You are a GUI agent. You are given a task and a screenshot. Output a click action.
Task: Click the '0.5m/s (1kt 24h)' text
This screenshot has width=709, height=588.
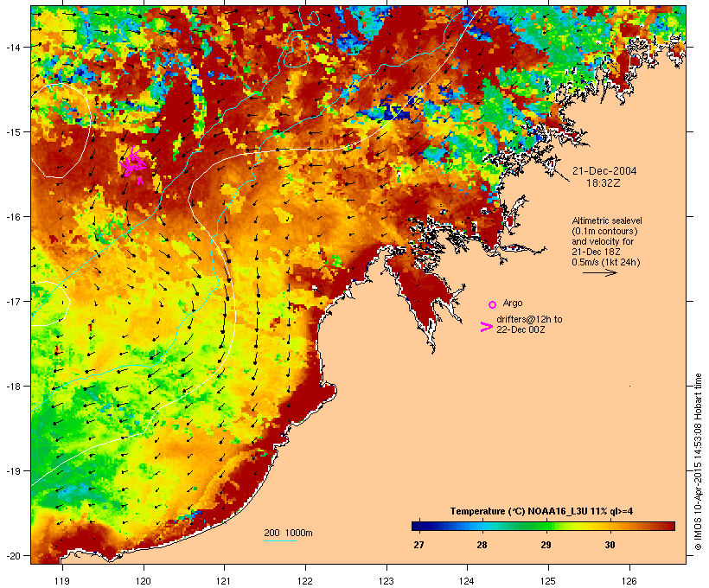(606, 262)
